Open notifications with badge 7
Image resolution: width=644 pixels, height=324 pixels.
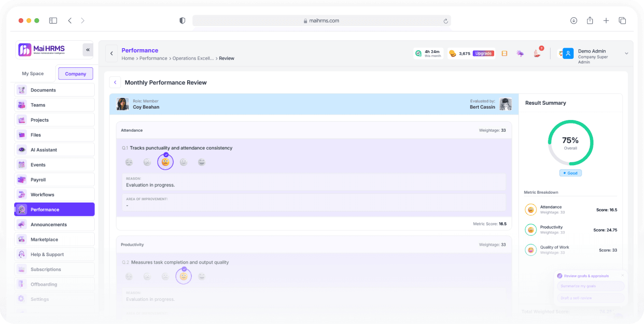tap(537, 53)
